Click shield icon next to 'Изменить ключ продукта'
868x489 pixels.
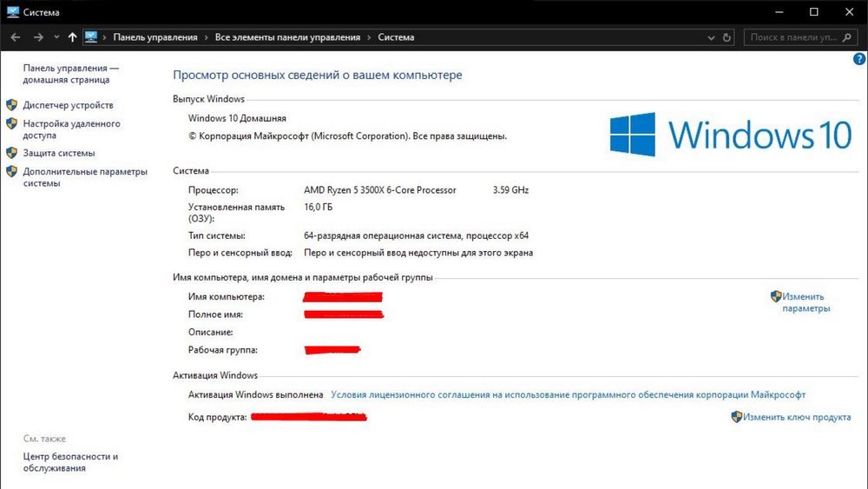(736, 416)
